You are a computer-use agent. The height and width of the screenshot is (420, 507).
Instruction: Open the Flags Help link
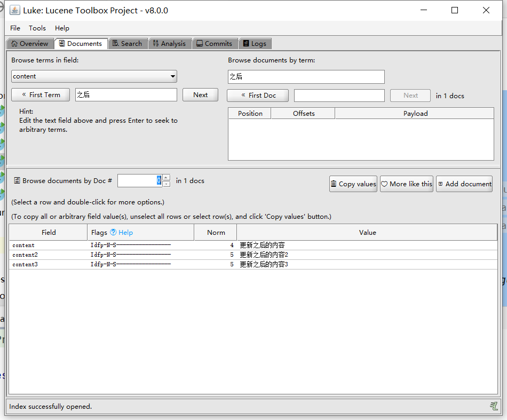[x=125, y=233]
